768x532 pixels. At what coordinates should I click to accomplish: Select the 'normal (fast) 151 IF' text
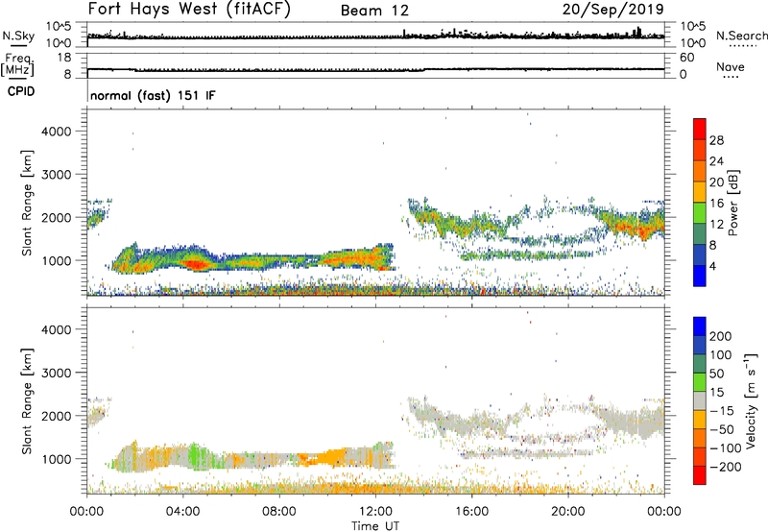coord(153,95)
